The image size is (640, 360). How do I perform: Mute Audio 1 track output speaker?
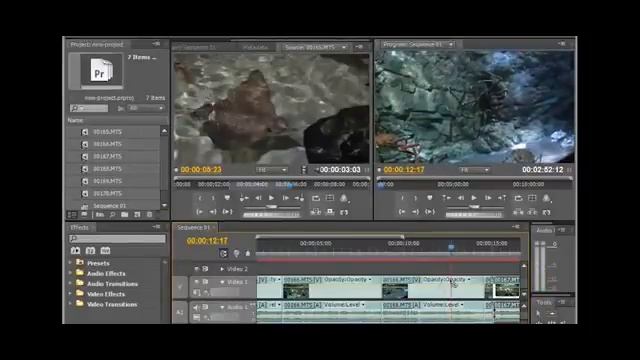pyautogui.click(x=196, y=307)
